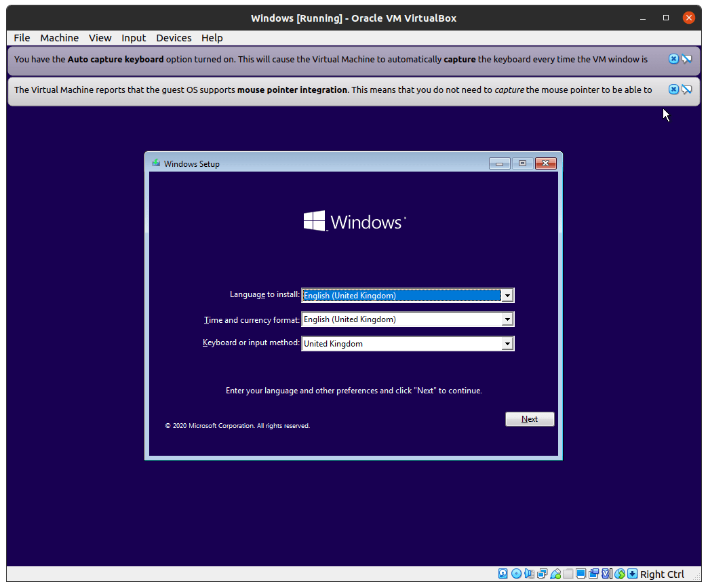The width and height of the screenshot is (708, 588).
Task: Click the hard disk activity status icon
Action: (x=503, y=574)
